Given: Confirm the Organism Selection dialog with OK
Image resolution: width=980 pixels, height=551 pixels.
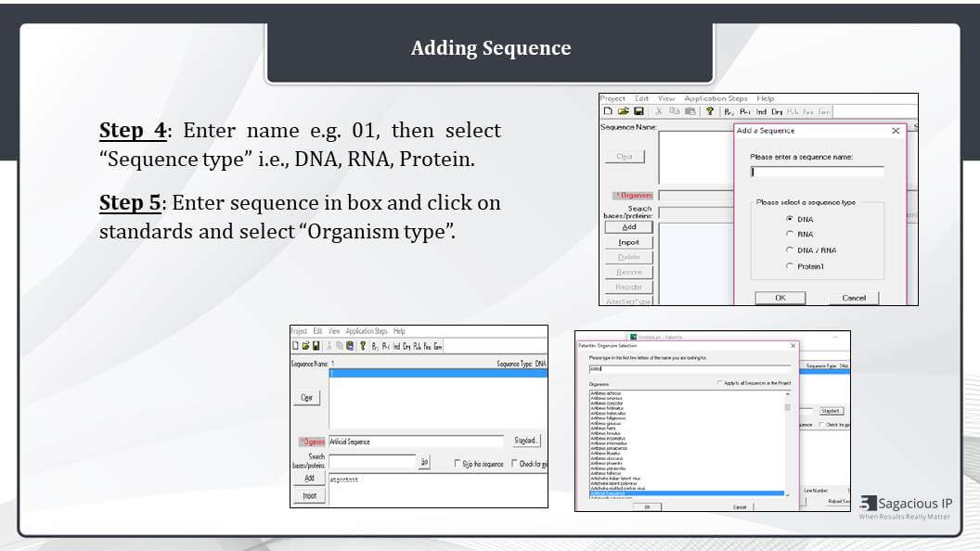Looking at the screenshot, I should click(x=647, y=507).
